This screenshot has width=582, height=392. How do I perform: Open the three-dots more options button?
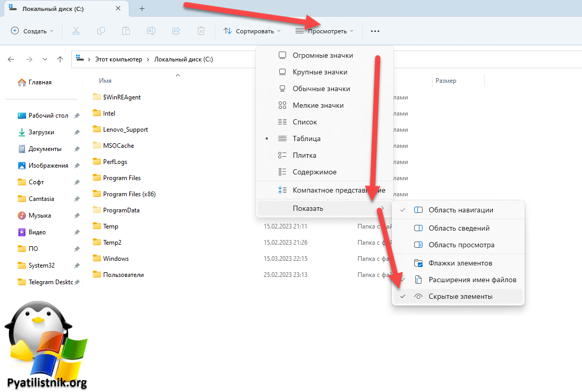point(375,31)
